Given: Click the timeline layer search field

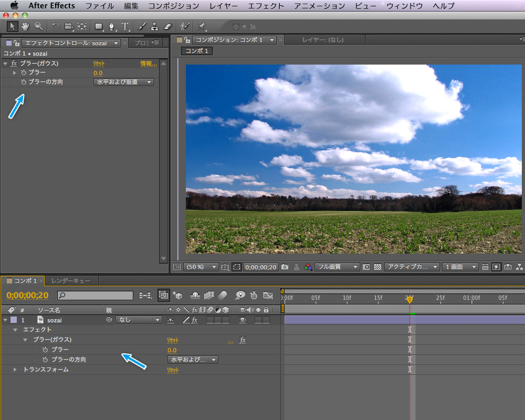Looking at the screenshot, I should pos(95,296).
